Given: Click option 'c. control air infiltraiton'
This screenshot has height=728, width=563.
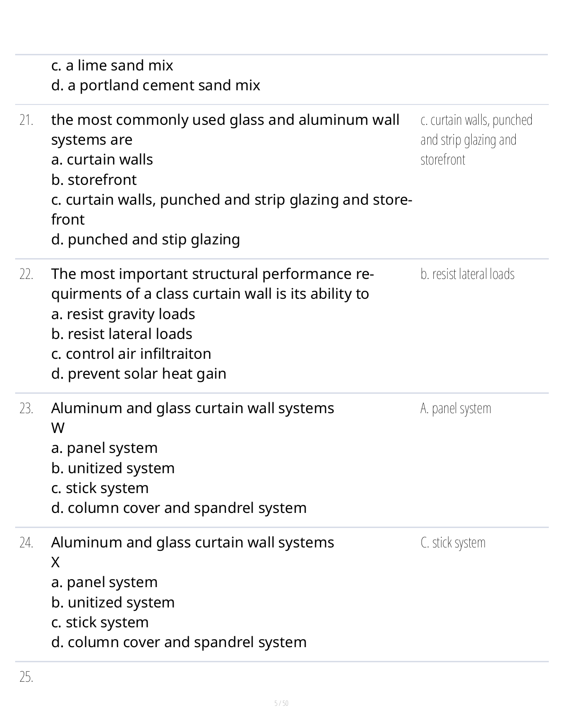Looking at the screenshot, I should pos(131,354).
